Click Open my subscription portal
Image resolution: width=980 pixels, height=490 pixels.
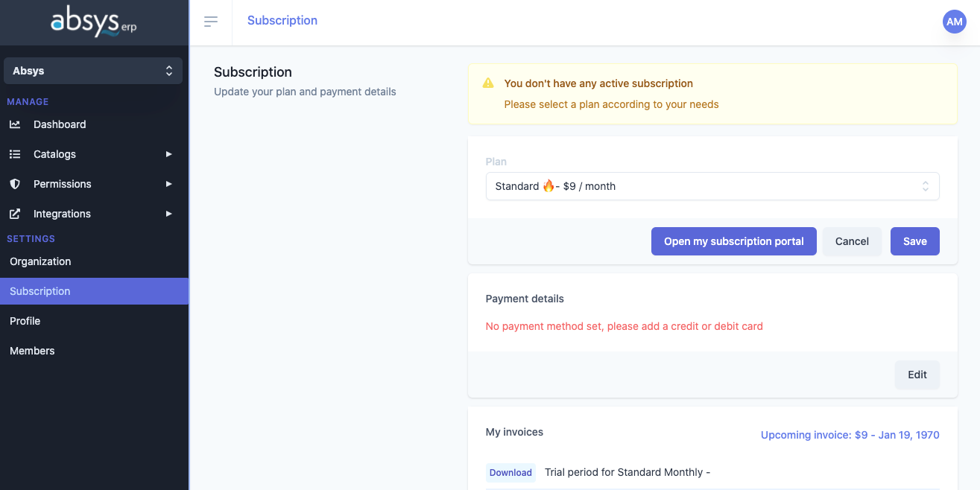coord(733,241)
